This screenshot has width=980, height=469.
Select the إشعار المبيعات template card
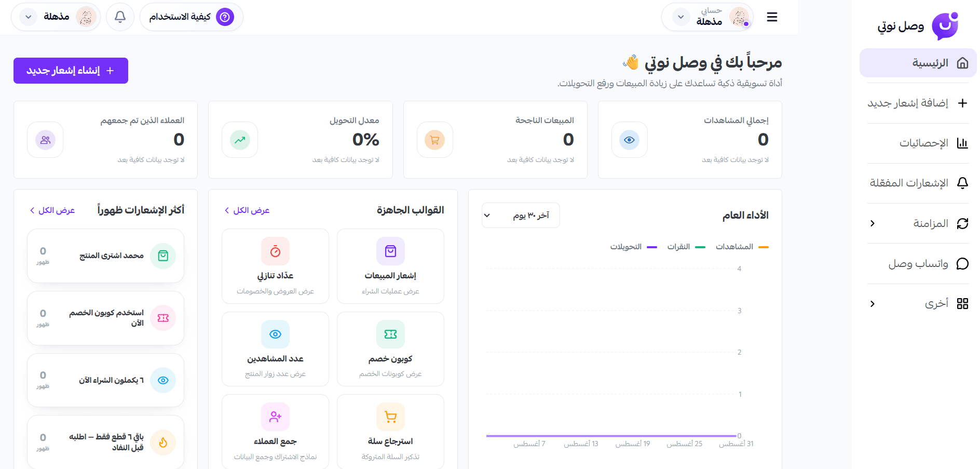coord(390,266)
